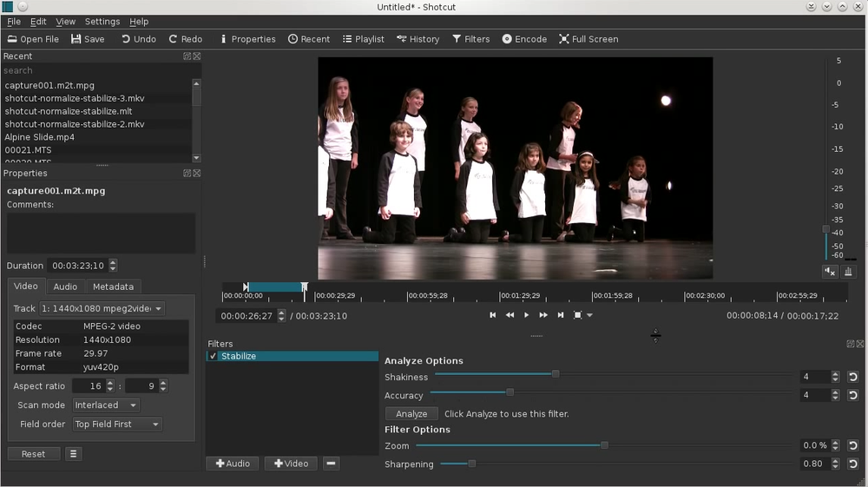
Task: Show the Properties panel from the toolbar
Action: [x=248, y=39]
